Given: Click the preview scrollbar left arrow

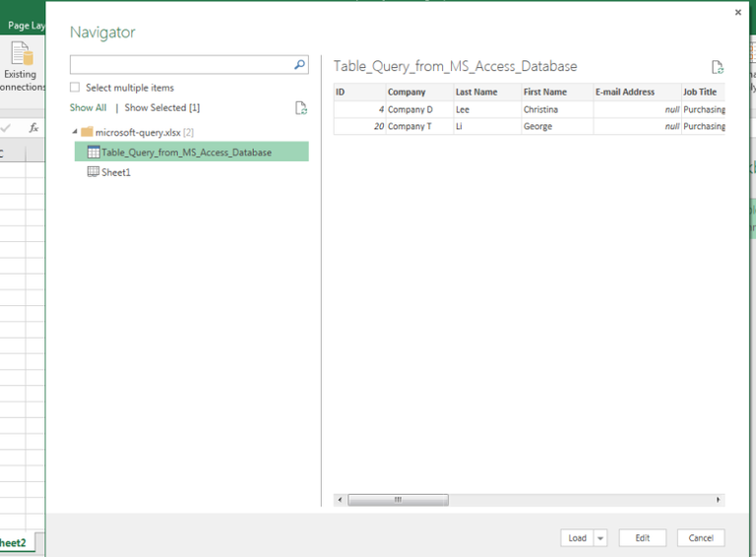Looking at the screenshot, I should [x=340, y=500].
